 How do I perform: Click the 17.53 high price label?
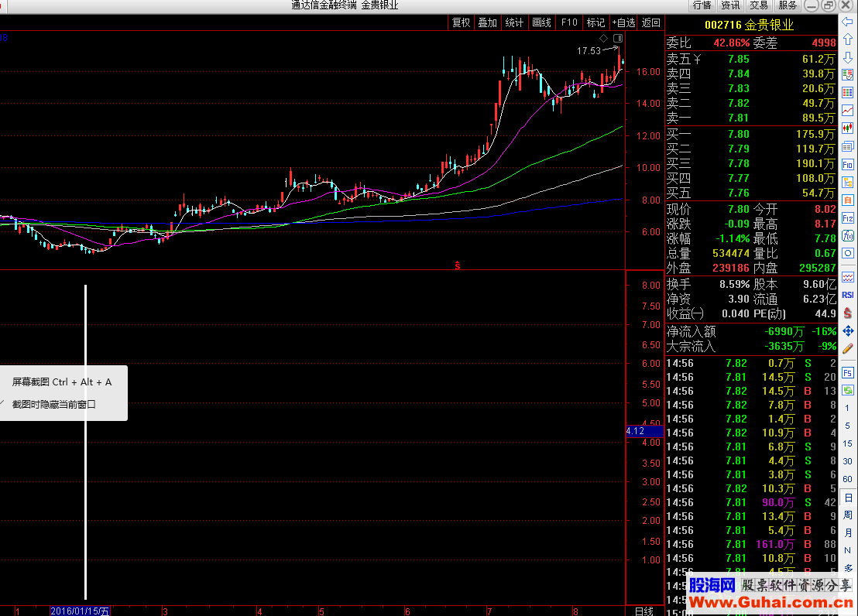tap(589, 50)
